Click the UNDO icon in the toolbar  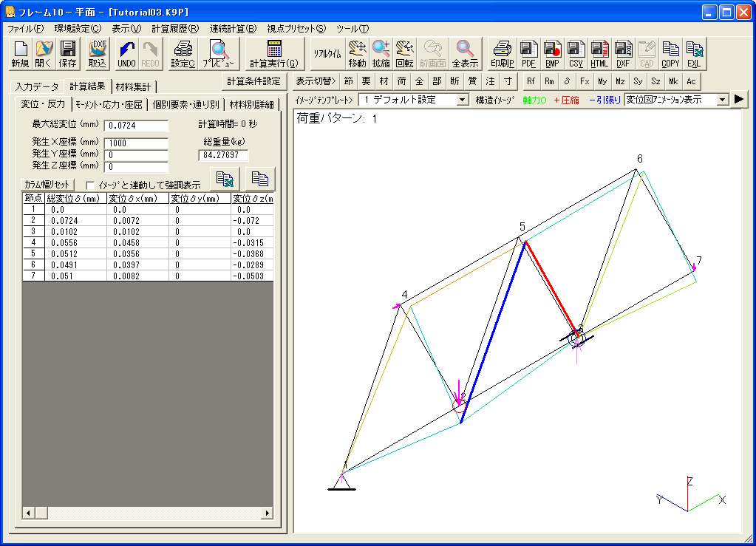[126, 53]
